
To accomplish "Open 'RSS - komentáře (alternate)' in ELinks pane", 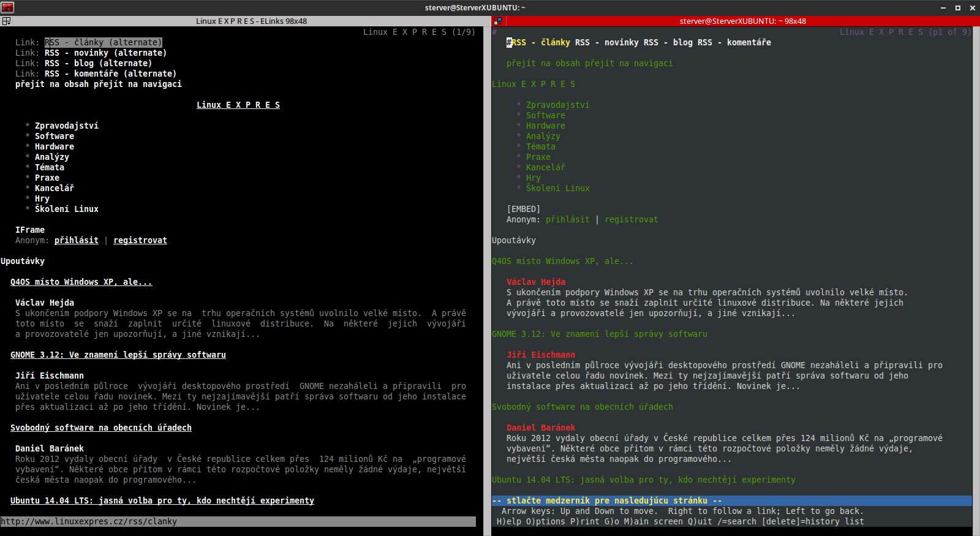I will point(110,74).
